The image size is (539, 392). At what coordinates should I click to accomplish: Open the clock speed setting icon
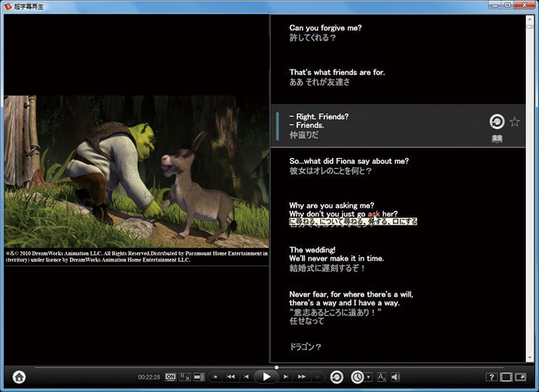357,377
